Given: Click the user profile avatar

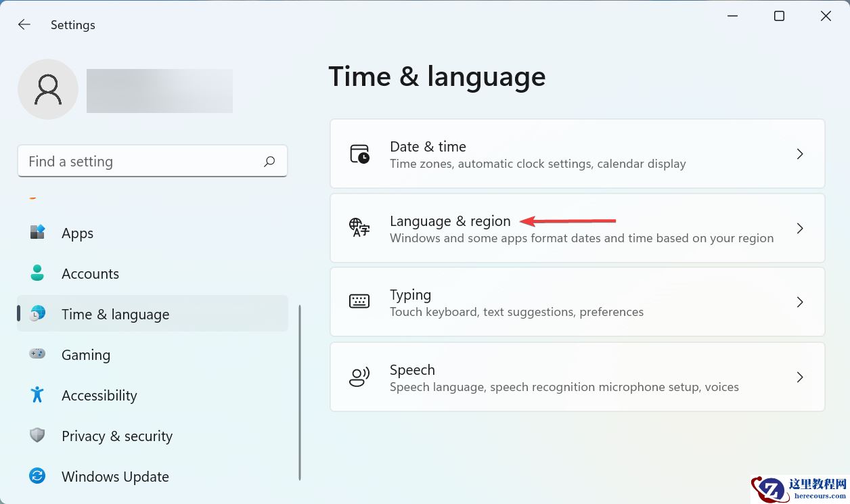Looking at the screenshot, I should tap(48, 89).
